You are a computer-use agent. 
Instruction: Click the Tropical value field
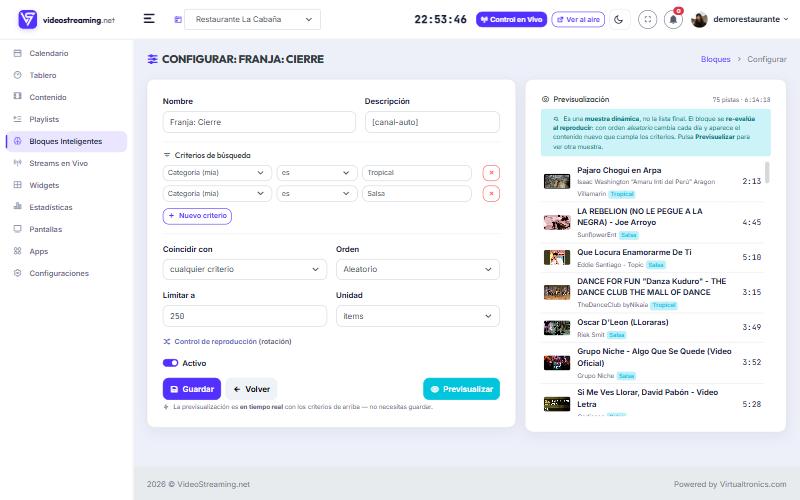[x=417, y=173]
